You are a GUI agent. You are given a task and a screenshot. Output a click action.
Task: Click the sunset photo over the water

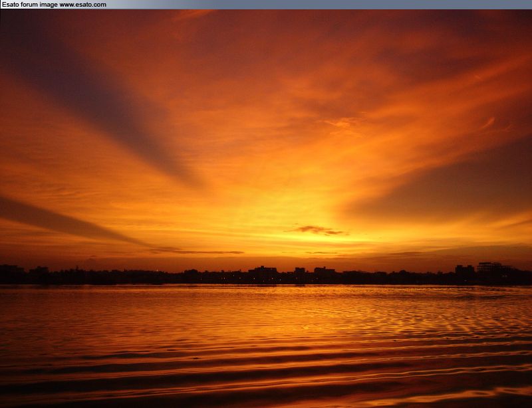266,209
